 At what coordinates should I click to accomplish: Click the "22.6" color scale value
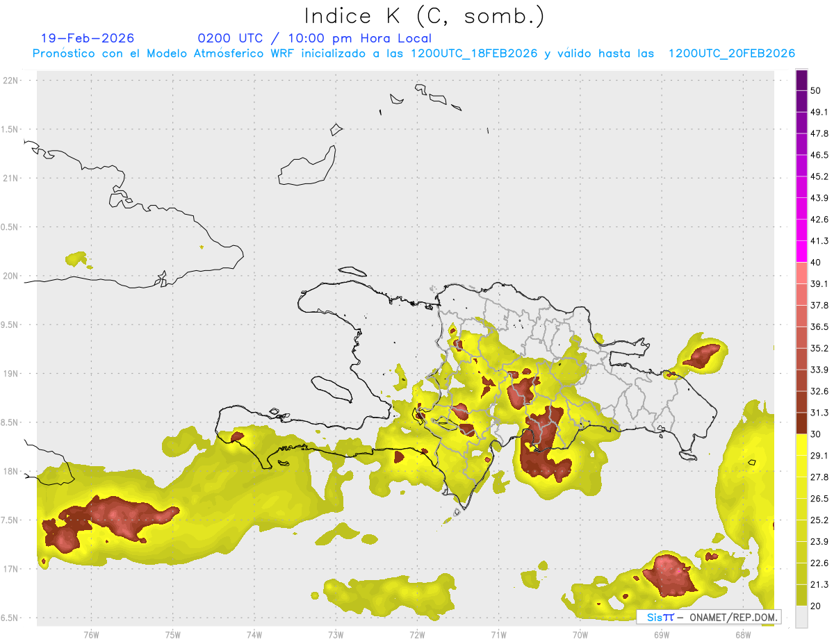point(819,563)
